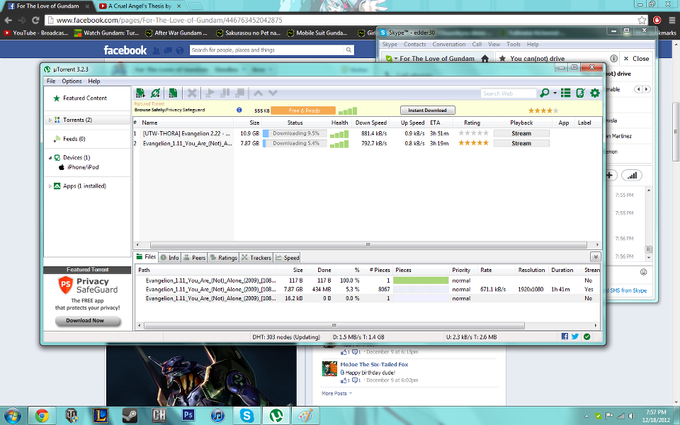
Task: Click the Free & Ready orange button
Action: pos(304,111)
